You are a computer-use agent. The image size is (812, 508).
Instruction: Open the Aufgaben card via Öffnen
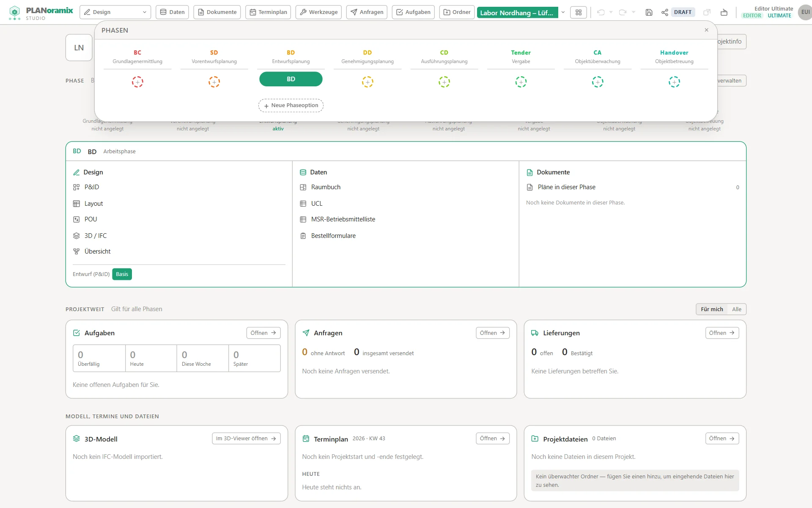[x=263, y=333]
